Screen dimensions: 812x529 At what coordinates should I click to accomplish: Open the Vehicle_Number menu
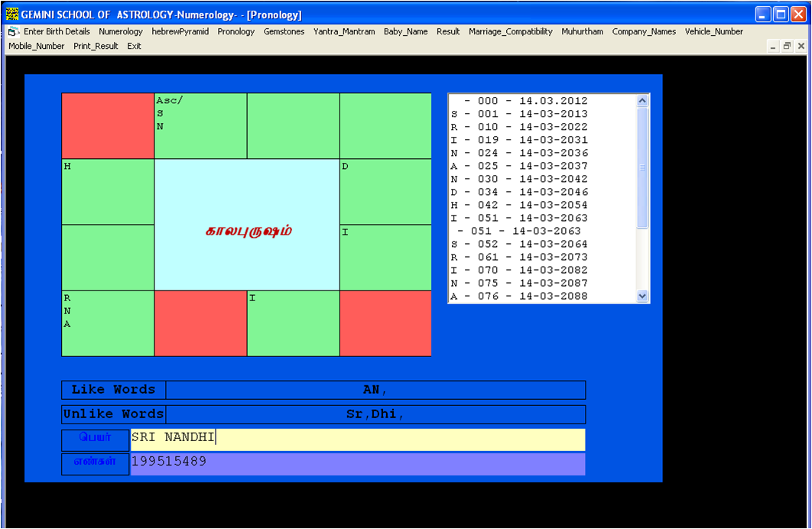pos(713,31)
